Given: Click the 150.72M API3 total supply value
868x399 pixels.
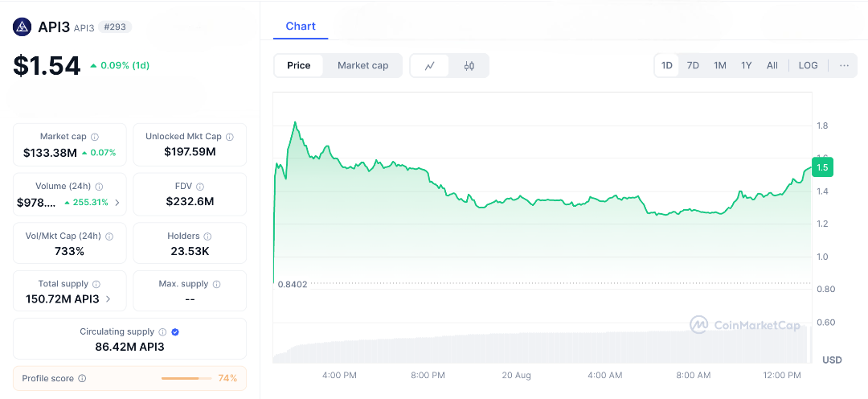Looking at the screenshot, I should 63,299.
